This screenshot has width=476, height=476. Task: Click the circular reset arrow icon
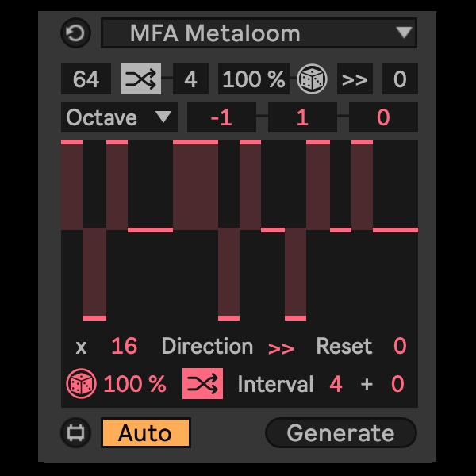coord(75,33)
